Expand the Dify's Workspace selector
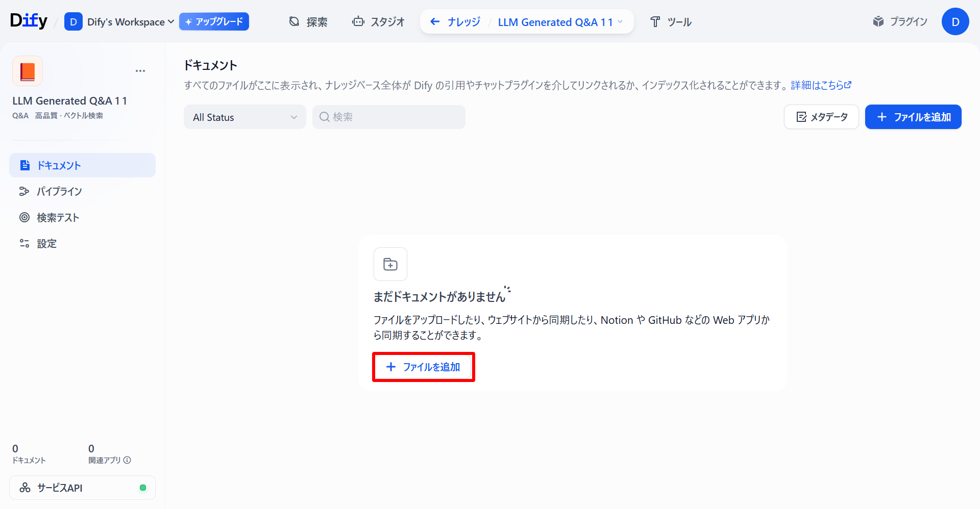 120,21
